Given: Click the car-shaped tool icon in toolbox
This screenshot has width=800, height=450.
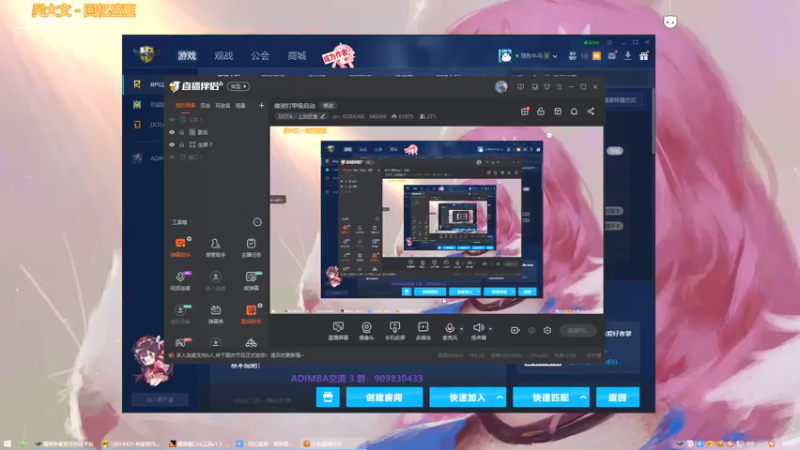Looking at the screenshot, I should [251, 343].
